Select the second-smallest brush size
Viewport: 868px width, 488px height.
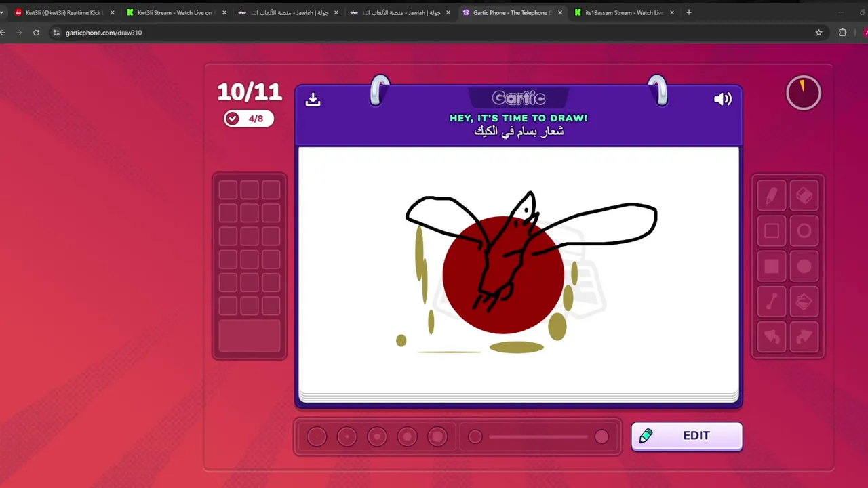(x=347, y=437)
